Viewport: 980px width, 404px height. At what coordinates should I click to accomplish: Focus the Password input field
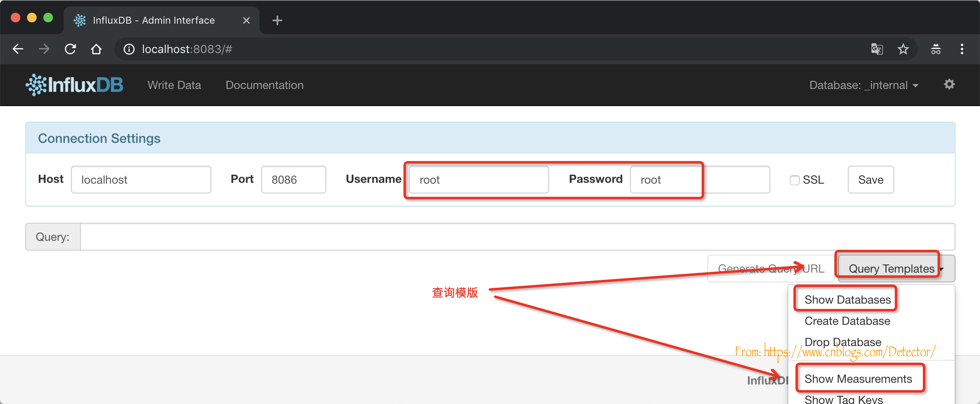pyautogui.click(x=700, y=180)
